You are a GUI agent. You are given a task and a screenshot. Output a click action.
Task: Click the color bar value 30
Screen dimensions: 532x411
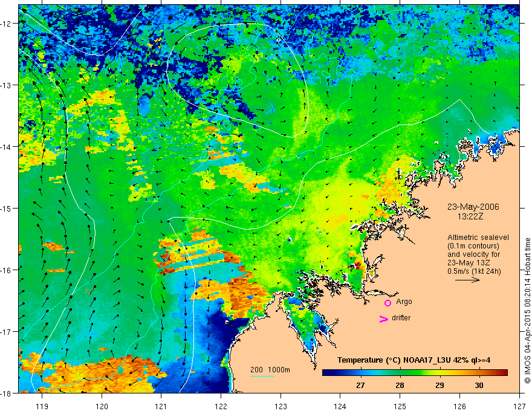pos(479,385)
